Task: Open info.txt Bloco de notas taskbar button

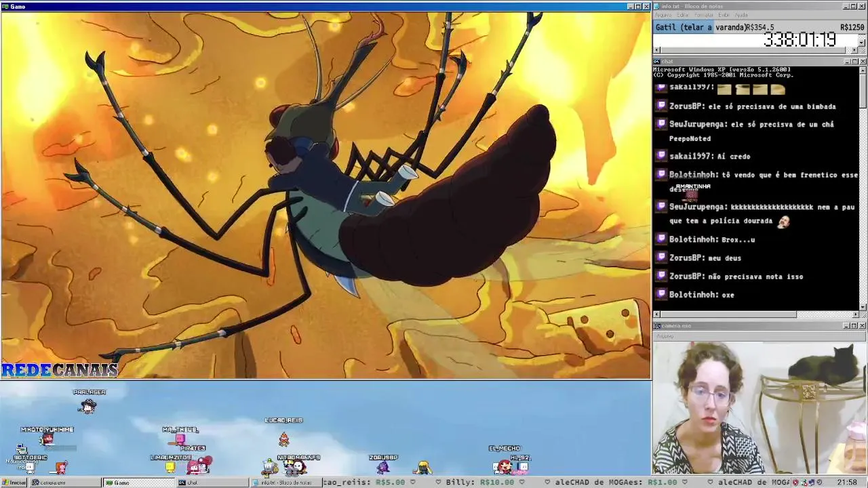Action: pos(285,483)
